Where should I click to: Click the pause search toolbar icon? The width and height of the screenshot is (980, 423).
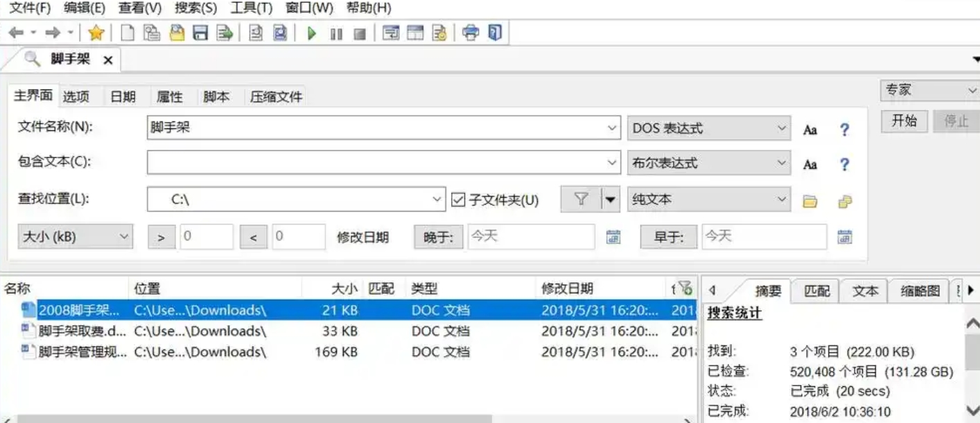click(336, 33)
